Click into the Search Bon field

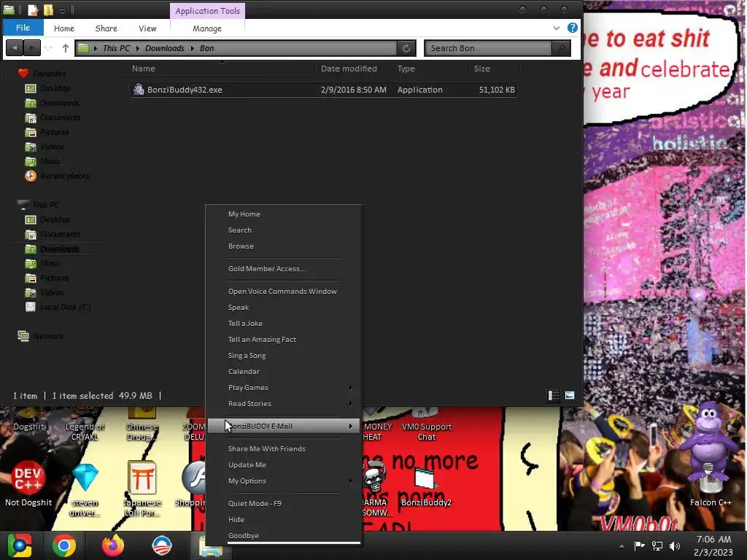point(488,48)
